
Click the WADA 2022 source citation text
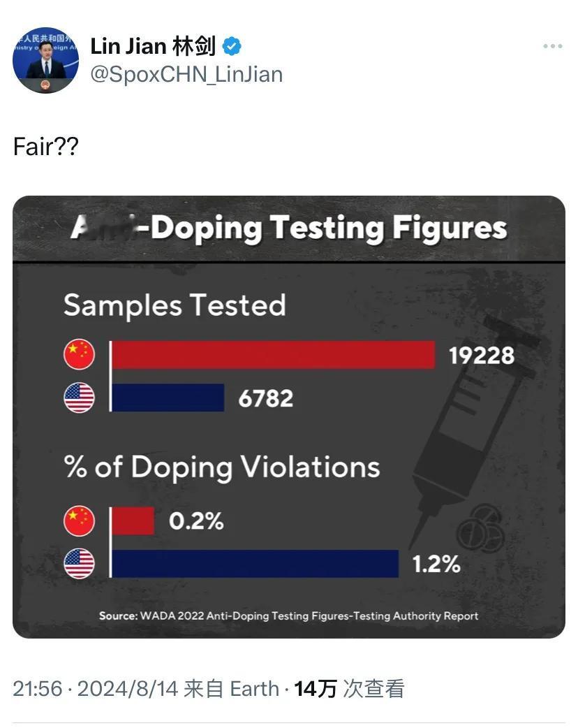click(x=288, y=616)
